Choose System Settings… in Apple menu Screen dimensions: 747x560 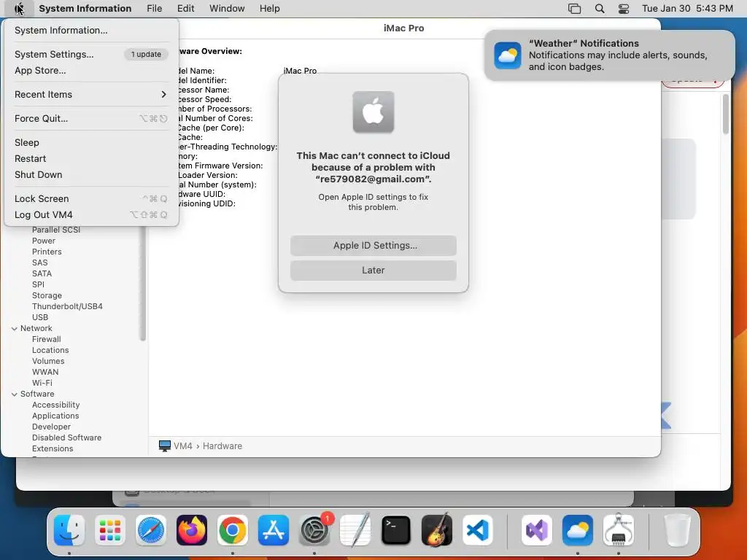91,54
